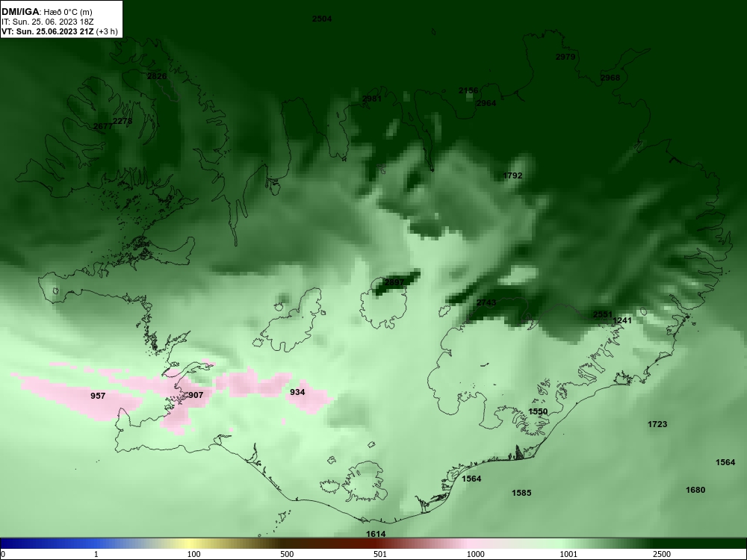Image resolution: width=747 pixels, height=560 pixels.
Task: Click the 2964 height value
Action: (x=486, y=103)
